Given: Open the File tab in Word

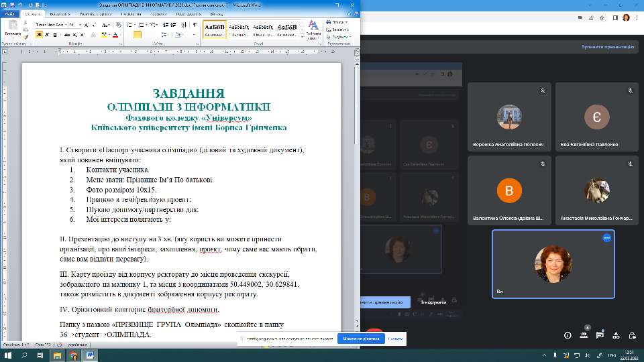Looking at the screenshot, I should (9, 14).
